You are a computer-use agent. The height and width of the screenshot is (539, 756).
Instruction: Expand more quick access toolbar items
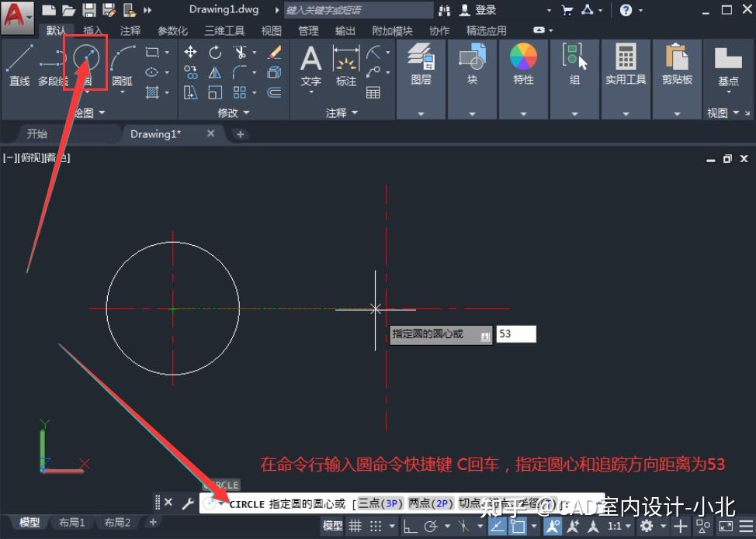(x=147, y=10)
